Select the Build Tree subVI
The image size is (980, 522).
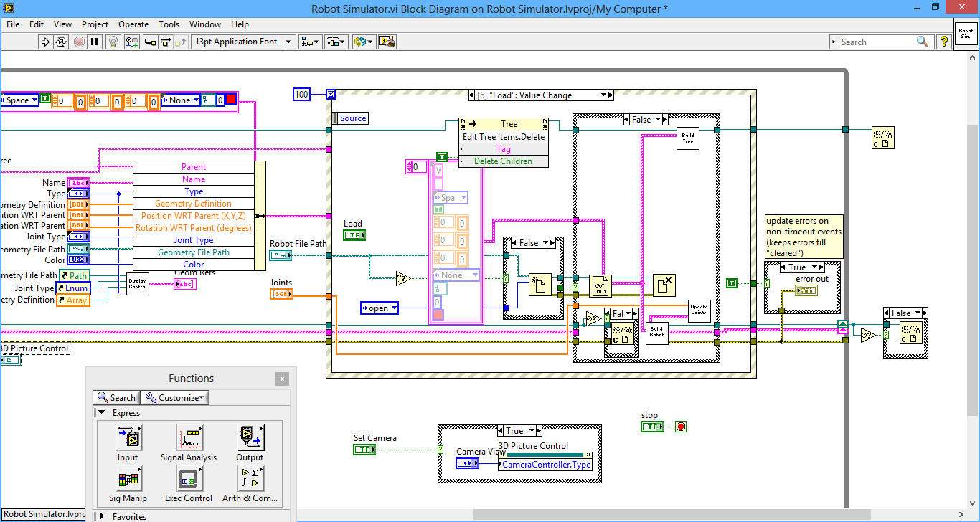(687, 138)
